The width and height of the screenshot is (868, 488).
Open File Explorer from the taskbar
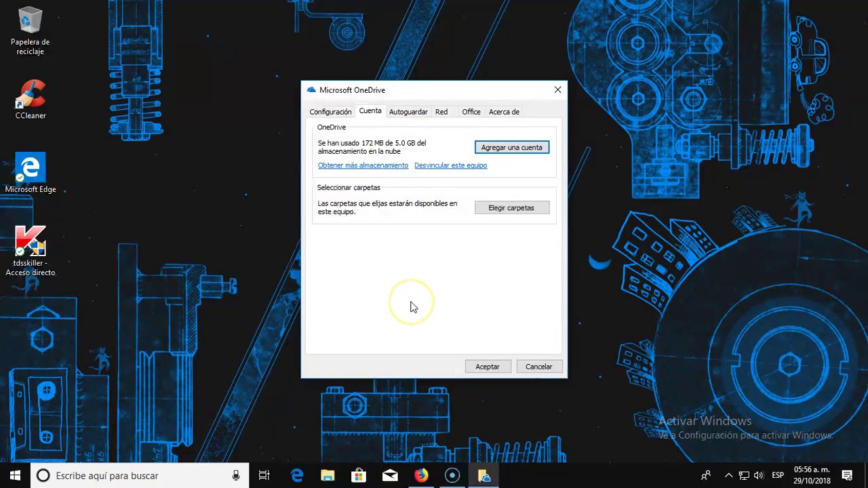328,476
